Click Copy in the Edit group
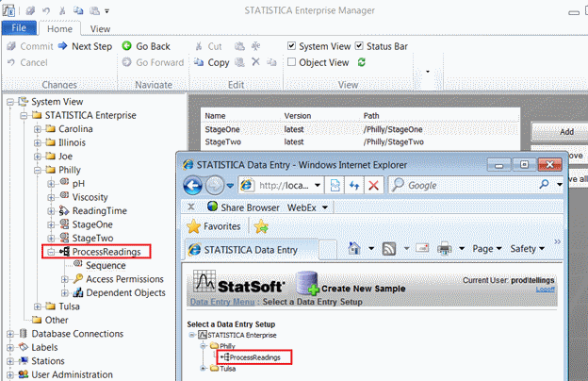Screen dimensions: 588x381 point(211,62)
